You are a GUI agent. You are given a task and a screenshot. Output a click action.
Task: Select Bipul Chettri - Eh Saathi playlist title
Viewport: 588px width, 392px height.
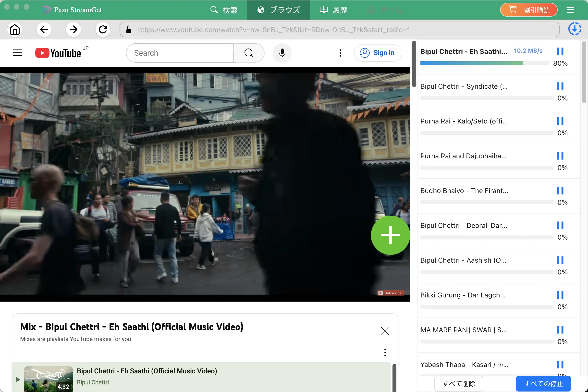pos(147,371)
